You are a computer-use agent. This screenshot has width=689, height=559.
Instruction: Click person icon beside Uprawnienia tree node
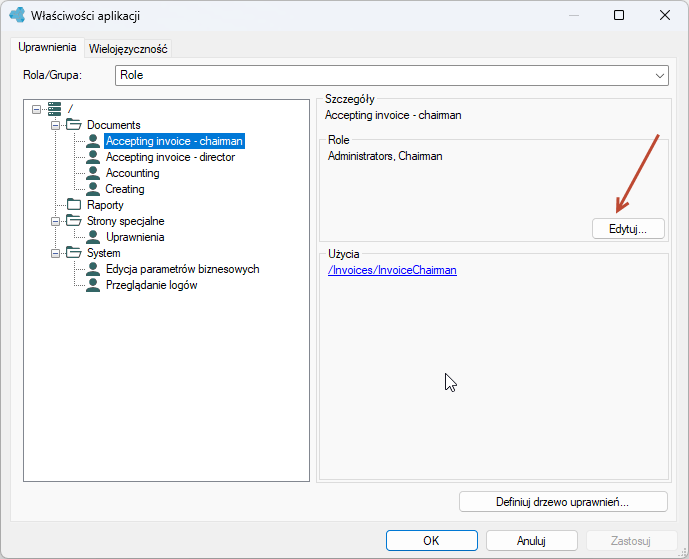[x=93, y=237]
